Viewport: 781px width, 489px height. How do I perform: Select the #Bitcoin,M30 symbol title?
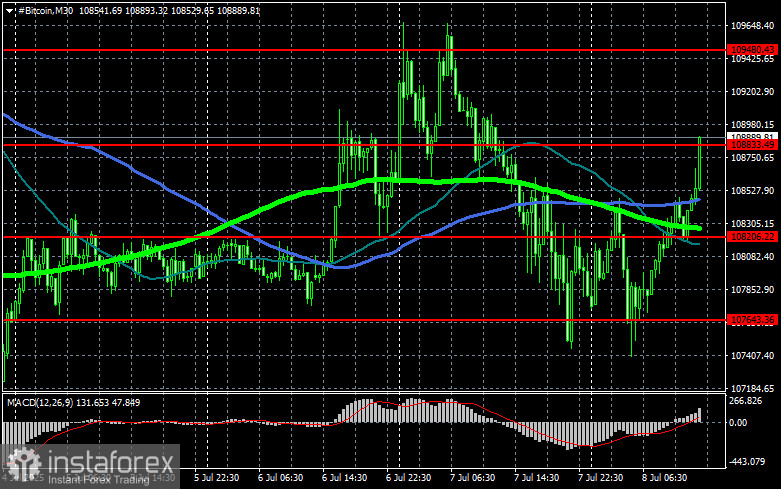(45, 10)
